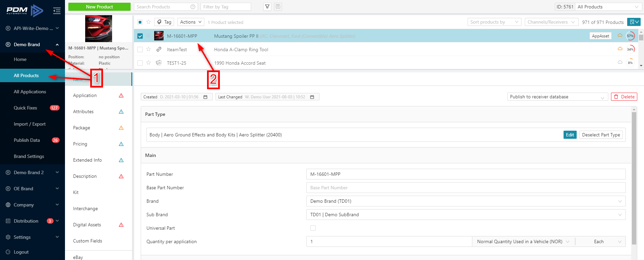Click the cloud icon on the IteamTest row
Image resolution: width=644 pixels, height=260 pixels.
coord(620,49)
